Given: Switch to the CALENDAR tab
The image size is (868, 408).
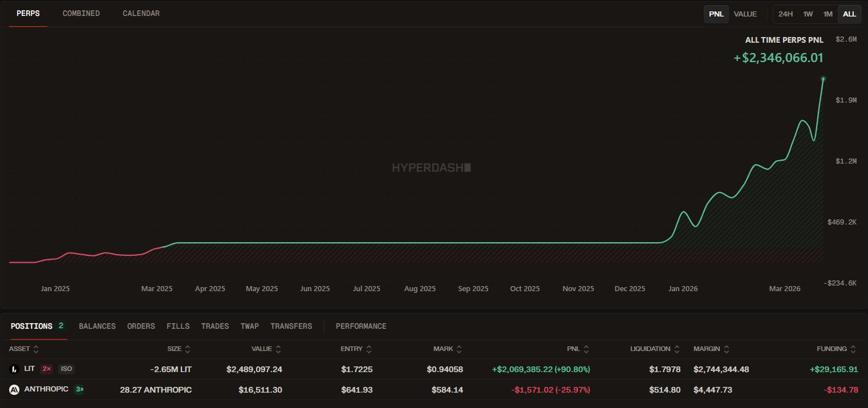Looking at the screenshot, I should 141,13.
